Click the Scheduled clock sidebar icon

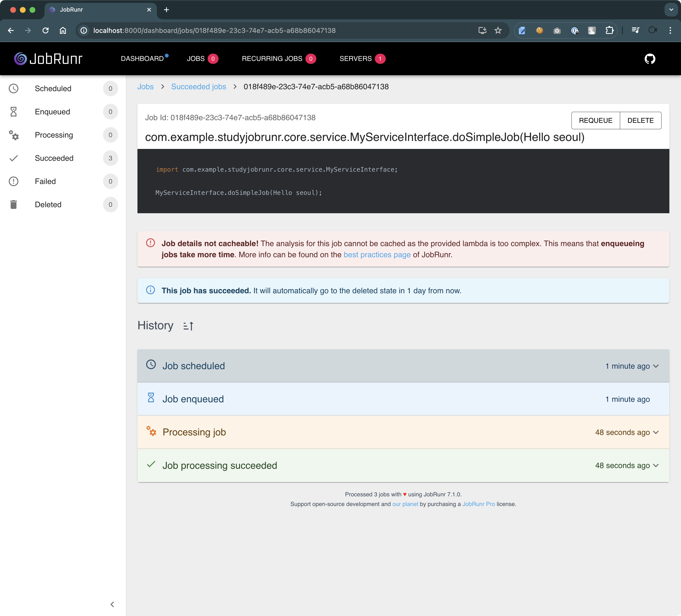[14, 88]
